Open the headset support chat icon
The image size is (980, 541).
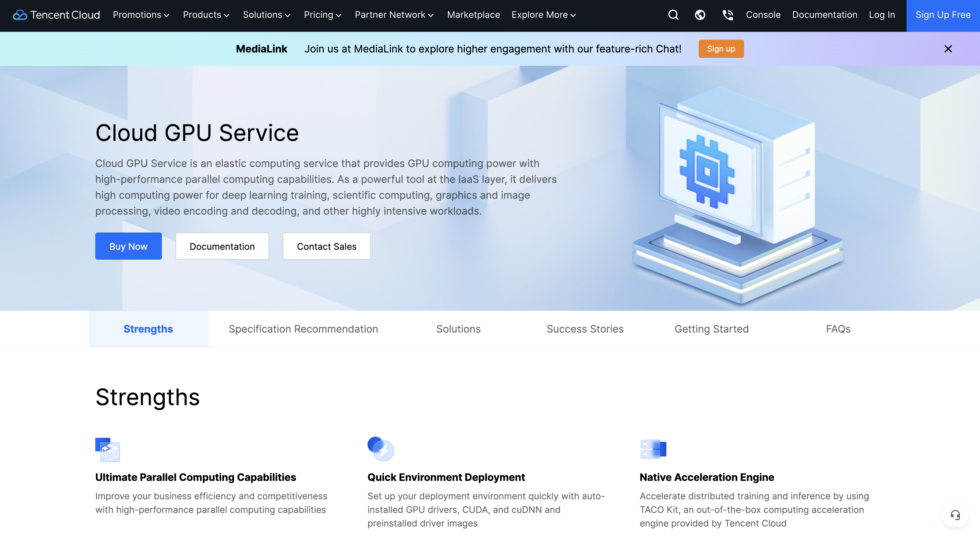click(955, 515)
